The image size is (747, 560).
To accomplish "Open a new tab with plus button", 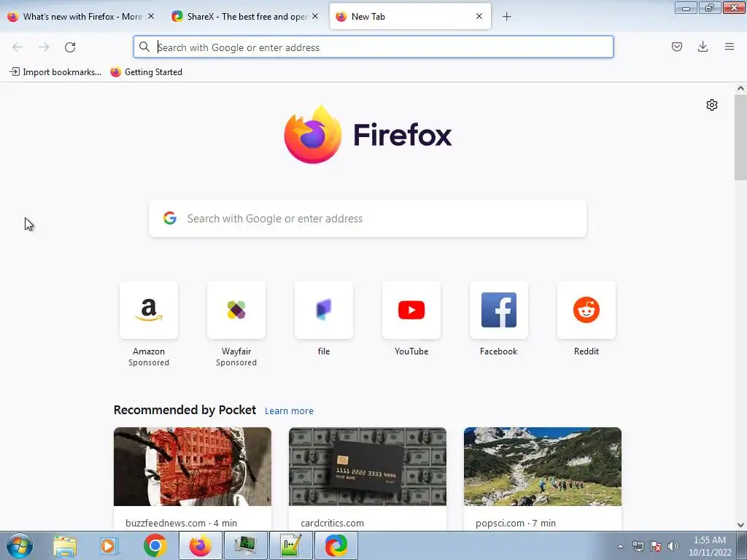I will pyautogui.click(x=506, y=17).
